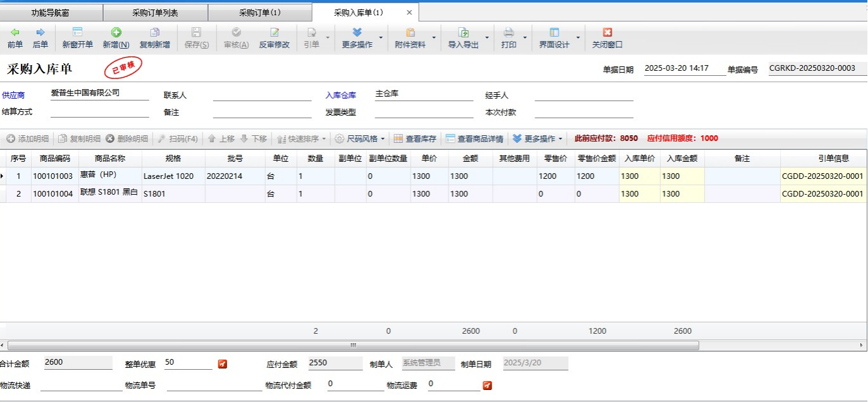Click the 查看商品详情 button

coord(474,138)
